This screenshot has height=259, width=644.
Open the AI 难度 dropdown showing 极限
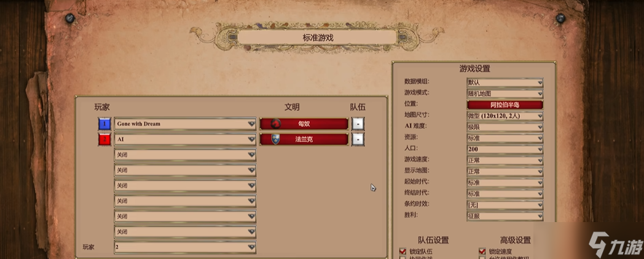coord(505,127)
